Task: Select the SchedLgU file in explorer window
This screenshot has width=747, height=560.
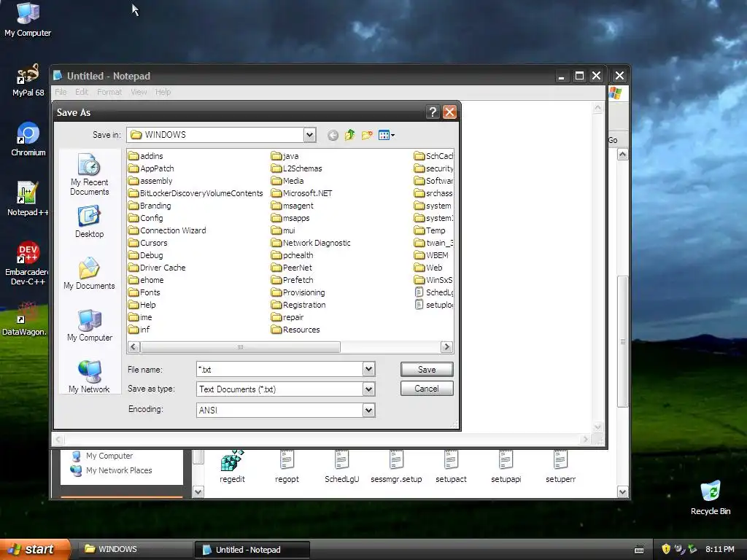Action: 341,467
